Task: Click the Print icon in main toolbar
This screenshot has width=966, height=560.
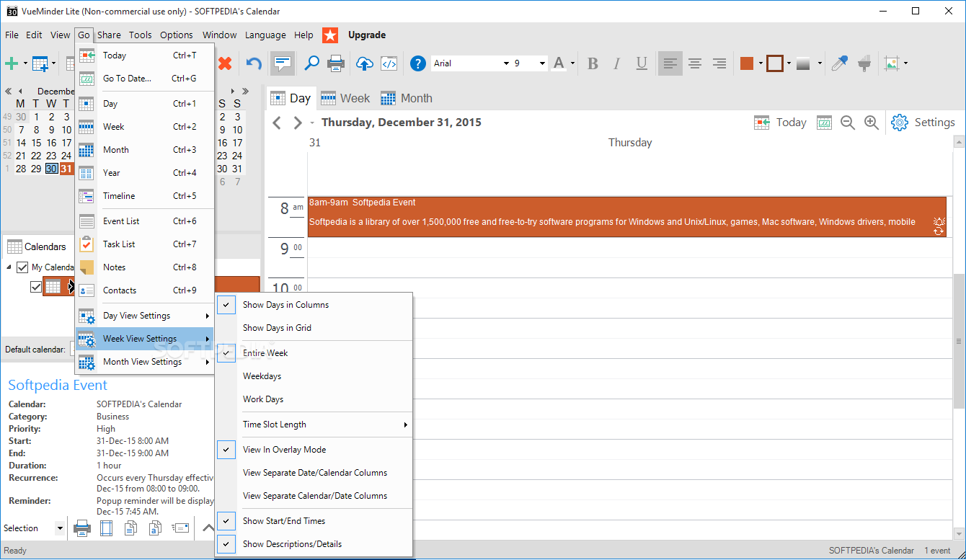Action: click(336, 63)
